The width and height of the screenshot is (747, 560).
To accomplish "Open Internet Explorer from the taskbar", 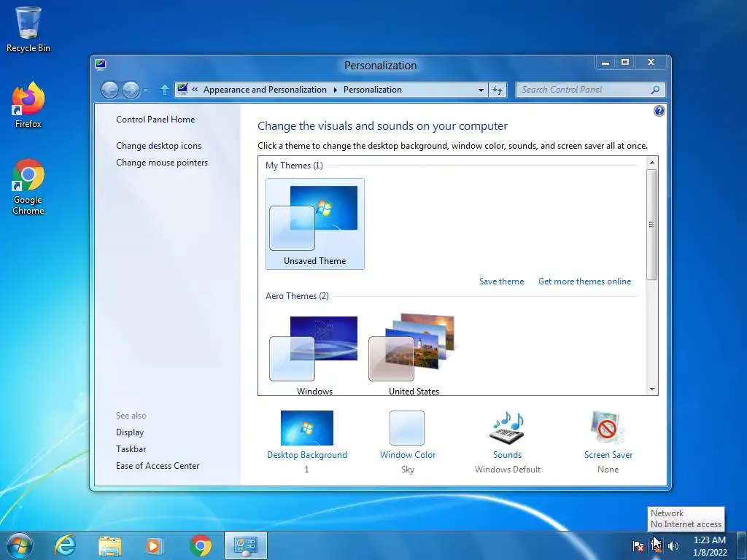I will point(65,545).
